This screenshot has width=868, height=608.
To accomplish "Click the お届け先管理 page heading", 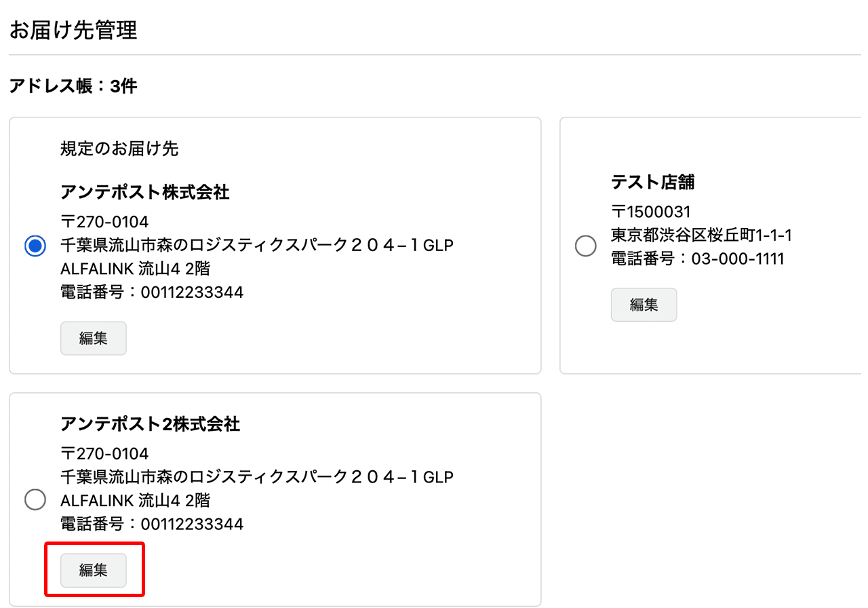I will [73, 30].
